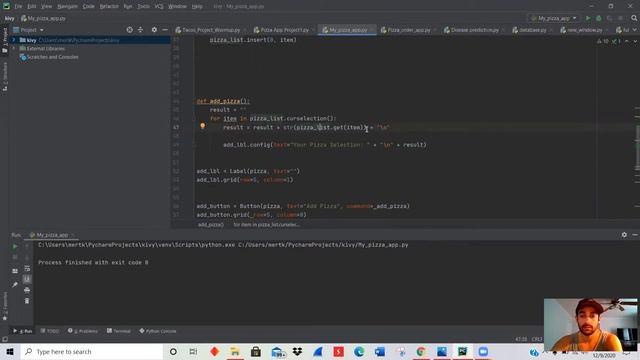Viewport: 640px width, 360px height.
Task: Start debugging with the bug icon
Action: tap(599, 18)
